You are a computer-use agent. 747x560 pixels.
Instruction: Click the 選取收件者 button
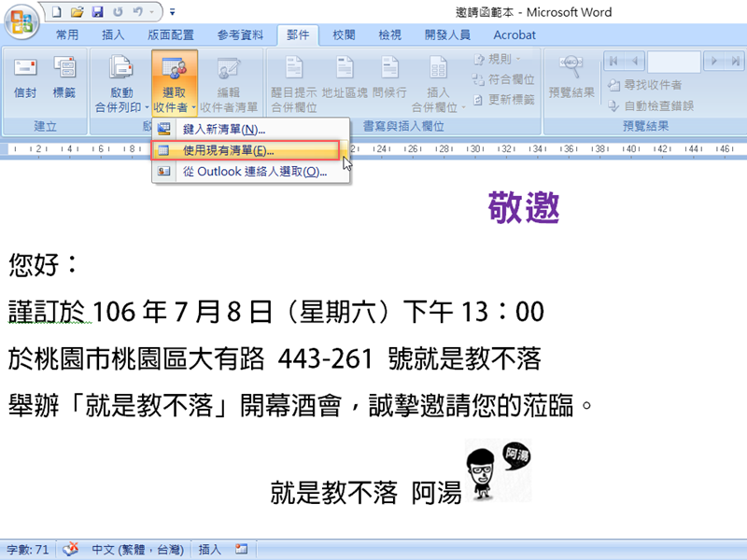click(x=175, y=83)
